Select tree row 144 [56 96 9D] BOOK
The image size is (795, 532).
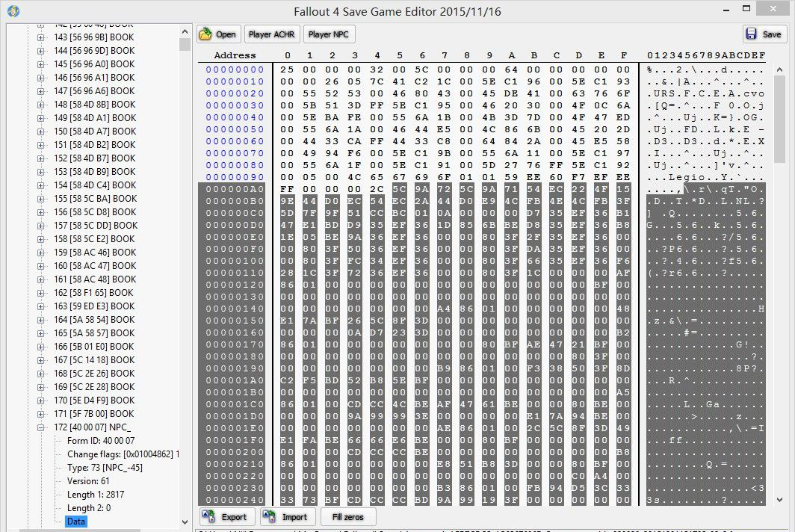pyautogui.click(x=94, y=51)
